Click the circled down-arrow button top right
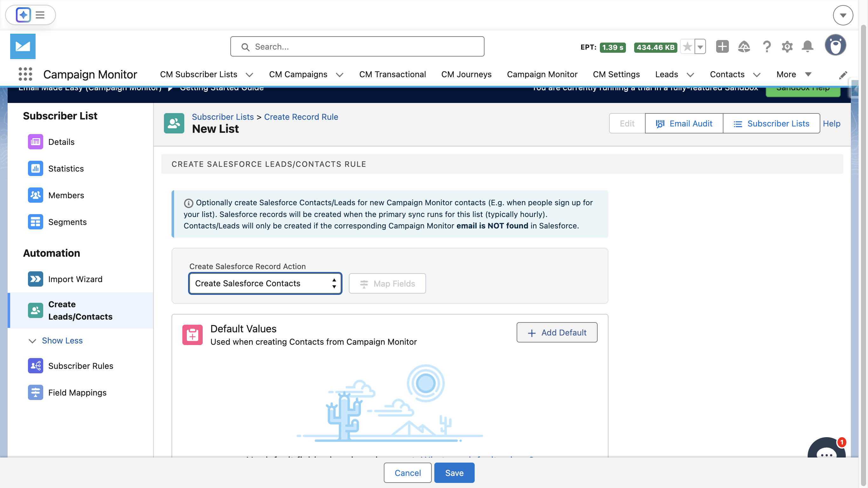868x488 pixels. pyautogui.click(x=843, y=15)
